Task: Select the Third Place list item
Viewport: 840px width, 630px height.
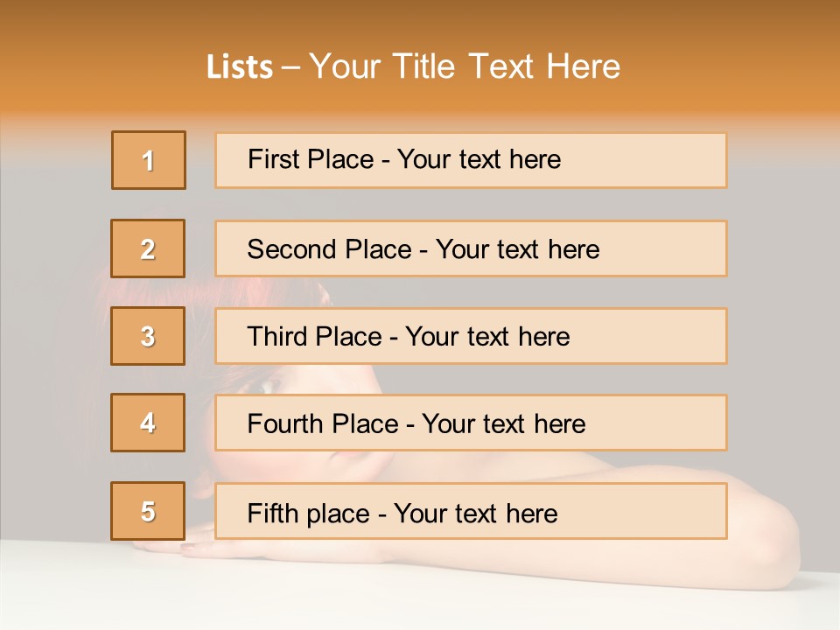Action: click(x=471, y=336)
